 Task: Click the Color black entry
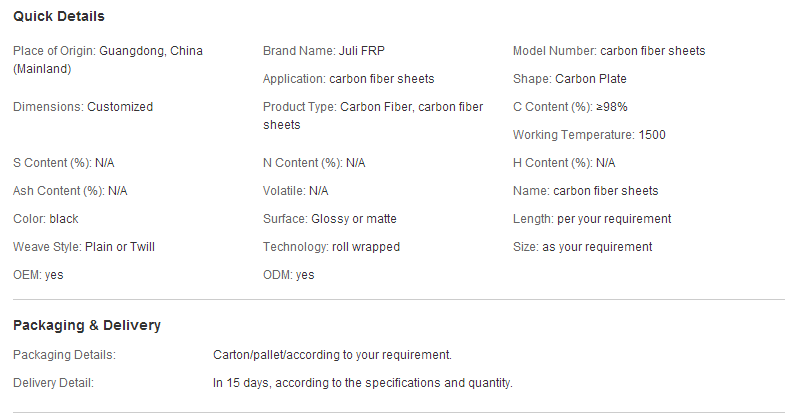46,220
